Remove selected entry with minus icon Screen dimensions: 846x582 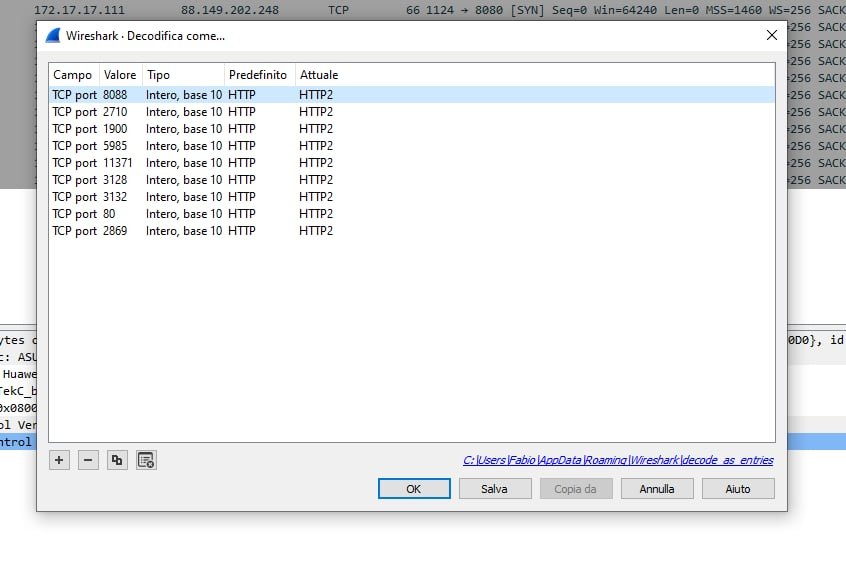88,460
